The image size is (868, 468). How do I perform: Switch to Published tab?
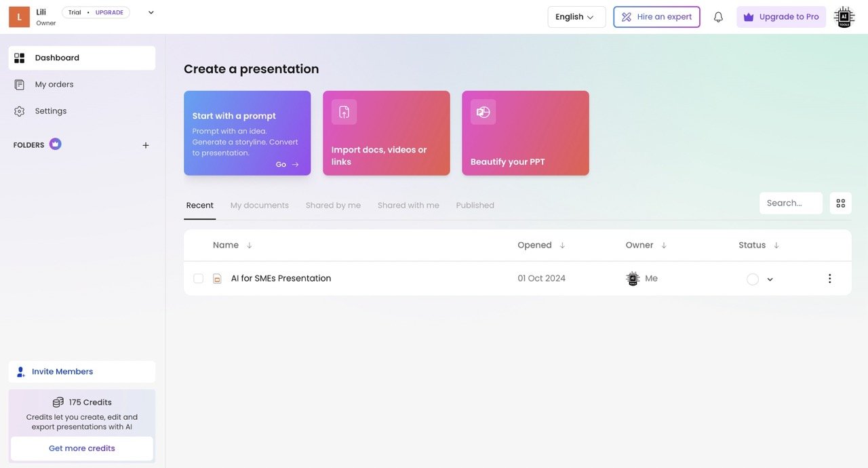pos(475,206)
